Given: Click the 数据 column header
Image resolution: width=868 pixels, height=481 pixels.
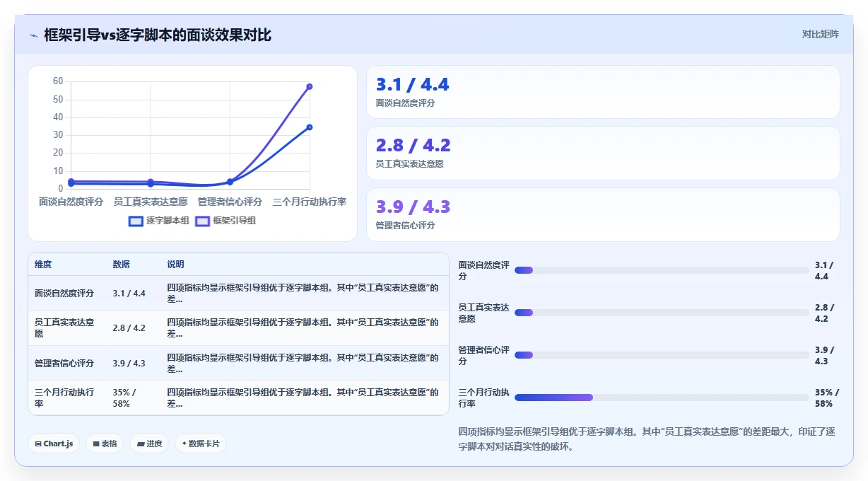Looking at the screenshot, I should (x=121, y=265).
